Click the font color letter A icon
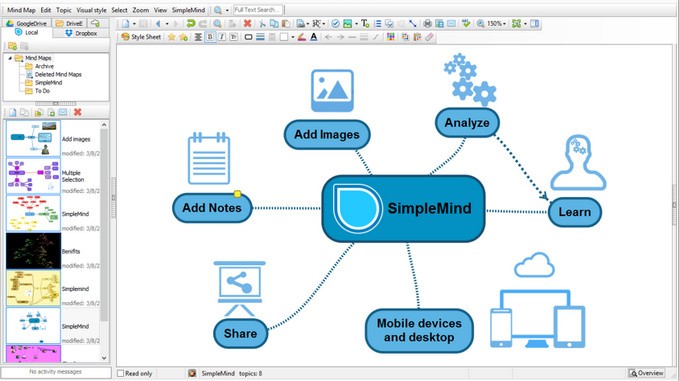The height and width of the screenshot is (381, 680). pos(314,37)
